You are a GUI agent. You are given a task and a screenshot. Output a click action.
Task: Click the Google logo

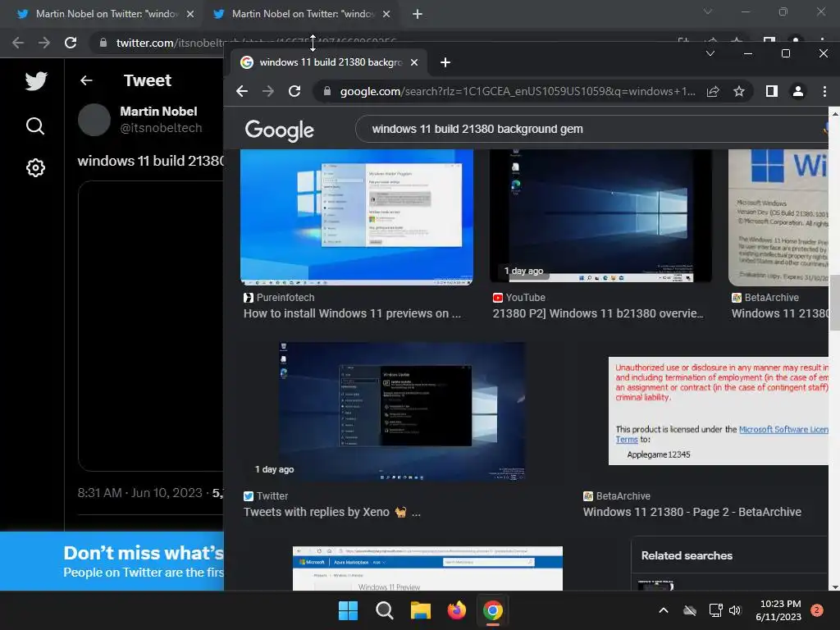tap(279, 130)
